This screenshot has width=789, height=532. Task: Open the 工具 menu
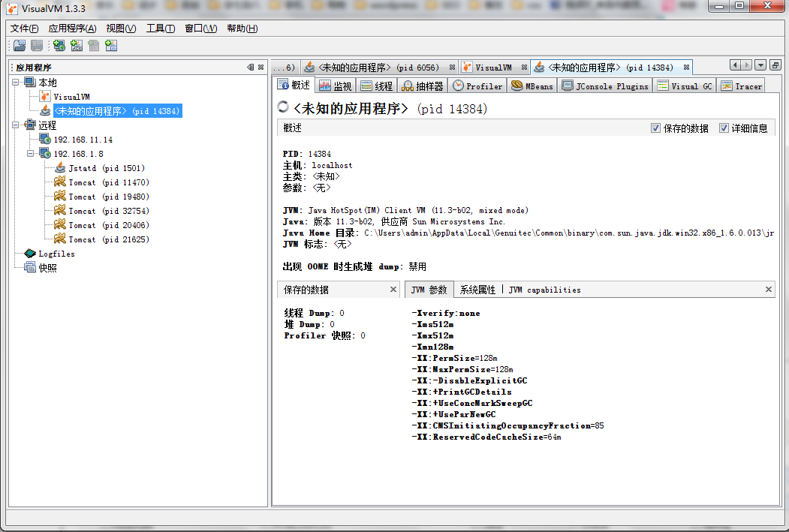click(161, 29)
